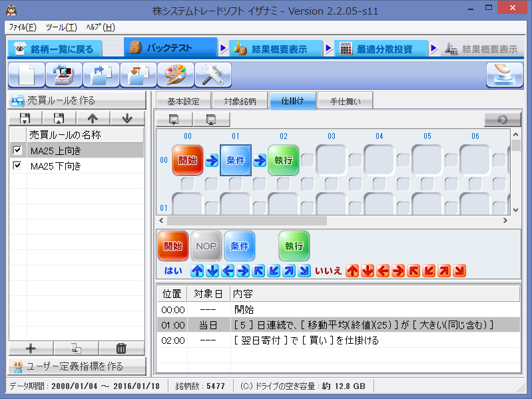Click the flow grid horizontal scrollbar thumb
Image resolution: width=532 pixels, height=399 pixels.
pyautogui.click(x=247, y=221)
